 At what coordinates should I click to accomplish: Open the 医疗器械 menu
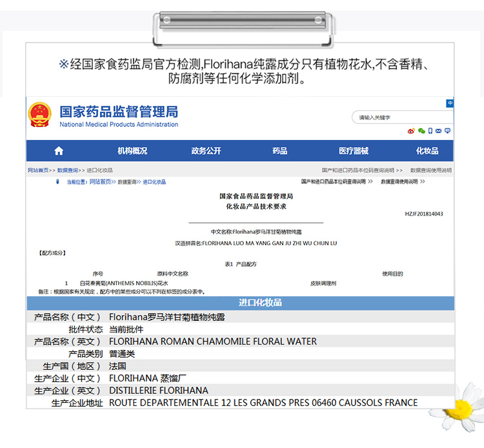tap(354, 150)
